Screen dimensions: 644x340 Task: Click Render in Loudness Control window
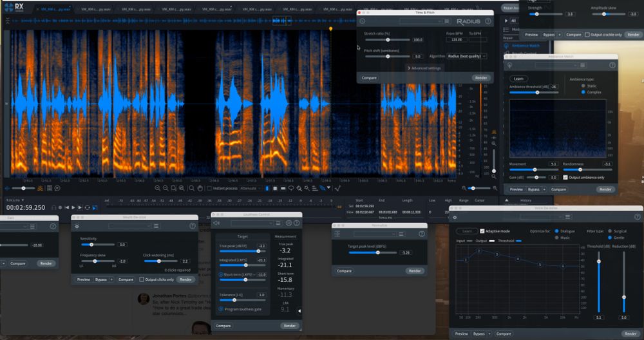[x=290, y=326]
